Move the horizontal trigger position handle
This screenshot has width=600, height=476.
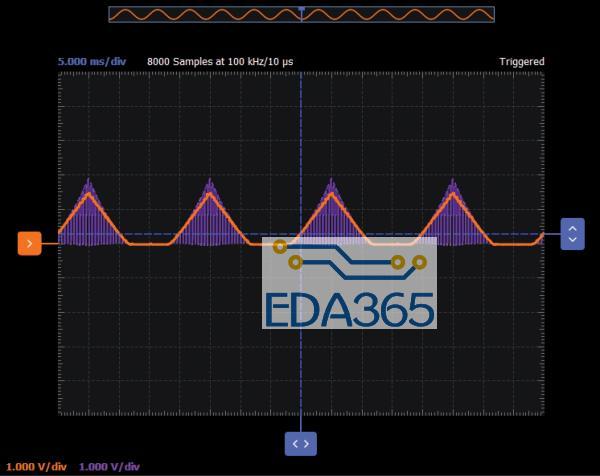tap(300, 444)
